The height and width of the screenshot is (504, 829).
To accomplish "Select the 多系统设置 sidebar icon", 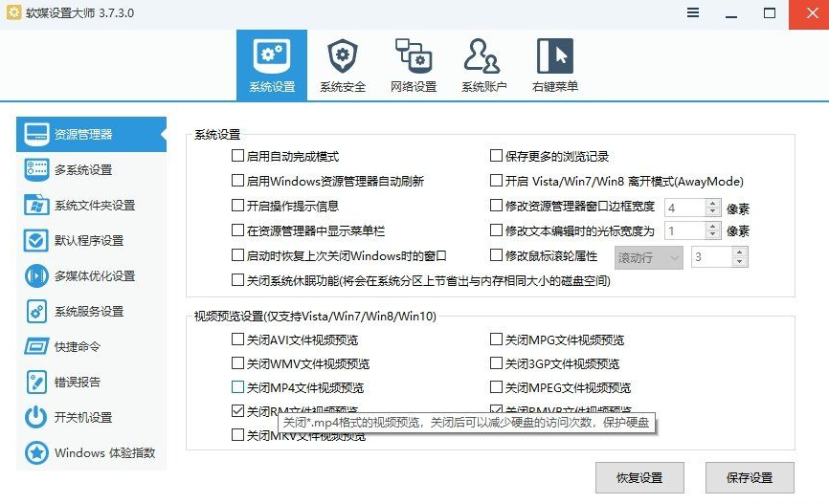I will [36, 169].
